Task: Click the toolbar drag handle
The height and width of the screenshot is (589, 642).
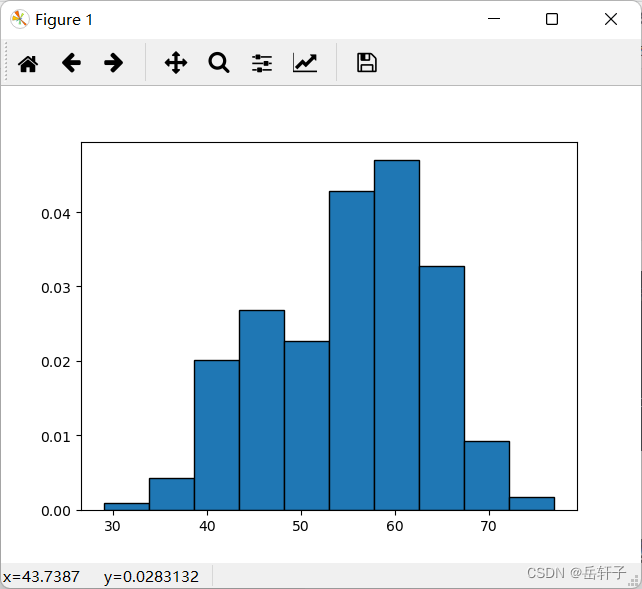Action: 6,62
